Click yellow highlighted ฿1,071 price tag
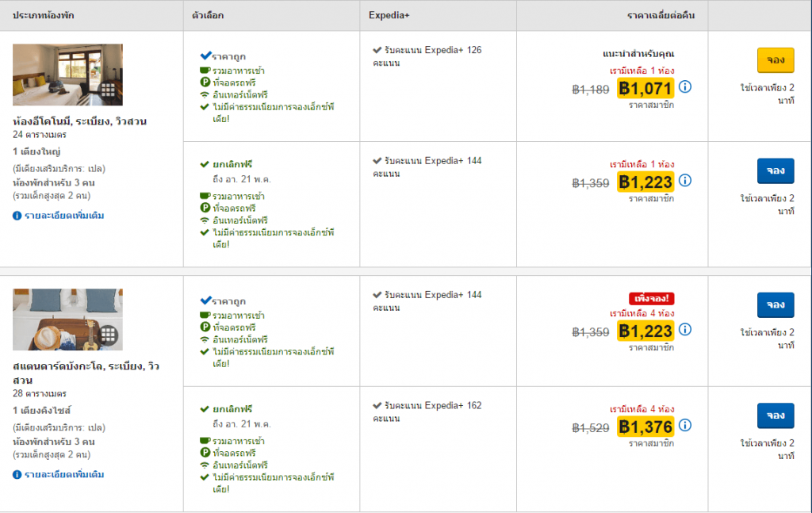Image resolution: width=812 pixels, height=513 pixels. [645, 88]
